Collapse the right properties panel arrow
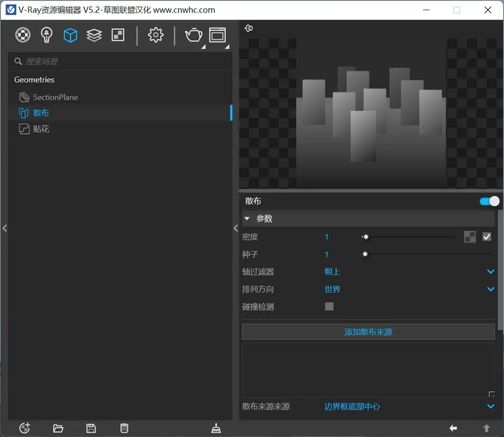Viewport: 504px width, 437px height. point(236,228)
